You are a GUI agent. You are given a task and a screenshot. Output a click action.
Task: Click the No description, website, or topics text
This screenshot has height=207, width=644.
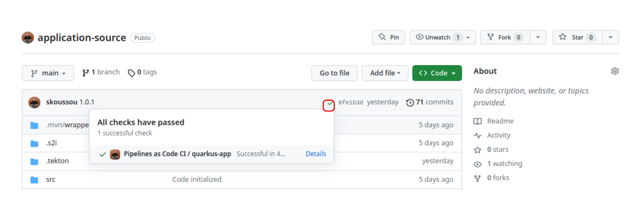531,97
